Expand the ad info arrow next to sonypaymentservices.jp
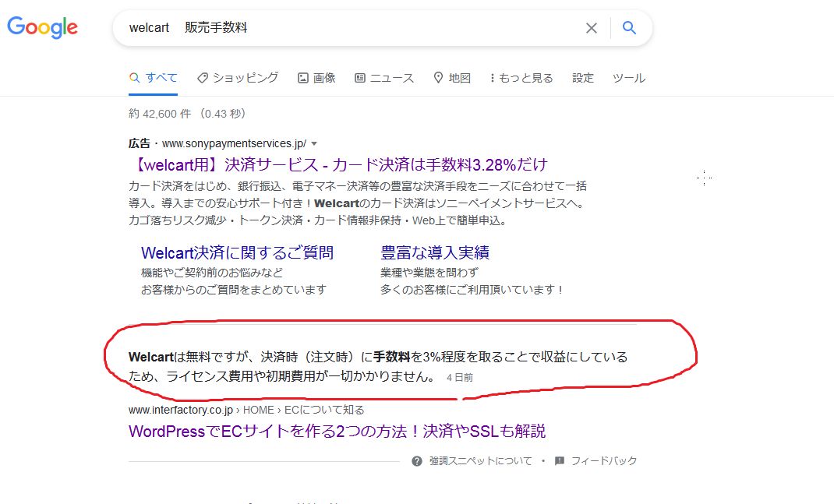Screen dimensions: 834x504 (314, 143)
